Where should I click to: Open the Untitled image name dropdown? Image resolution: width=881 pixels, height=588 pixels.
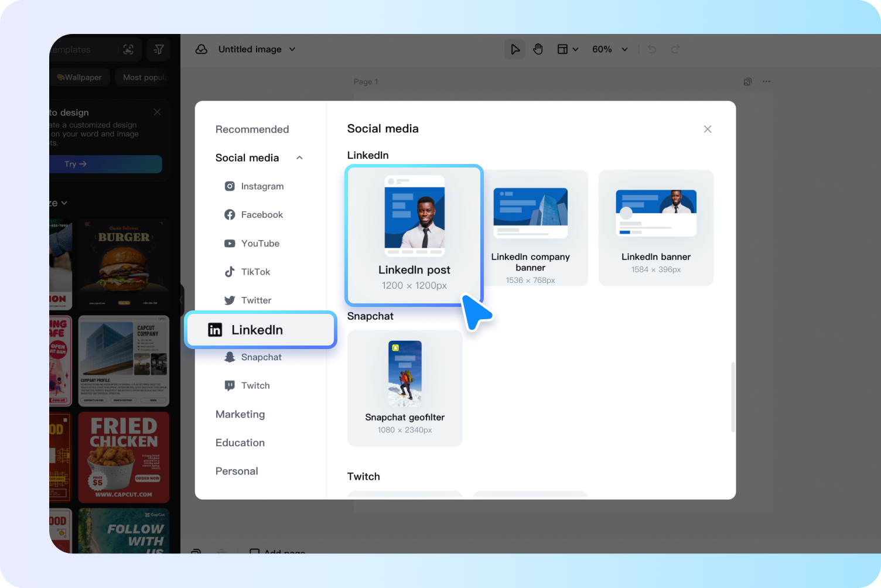[257, 49]
